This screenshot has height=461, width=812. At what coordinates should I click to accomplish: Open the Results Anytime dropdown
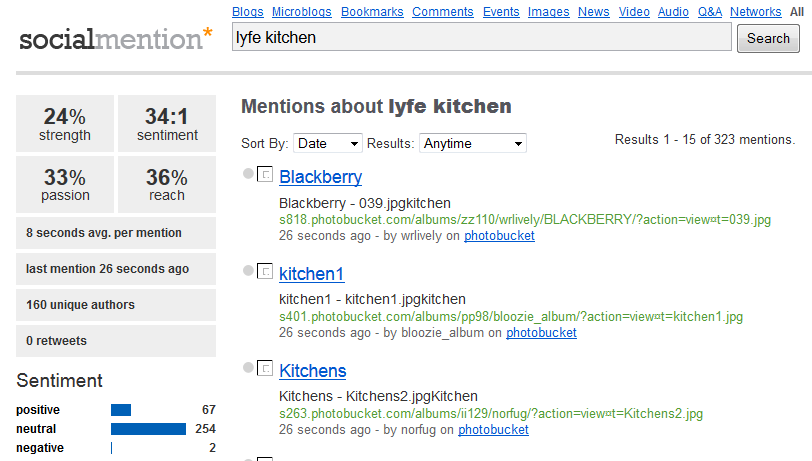pyautogui.click(x=472, y=143)
